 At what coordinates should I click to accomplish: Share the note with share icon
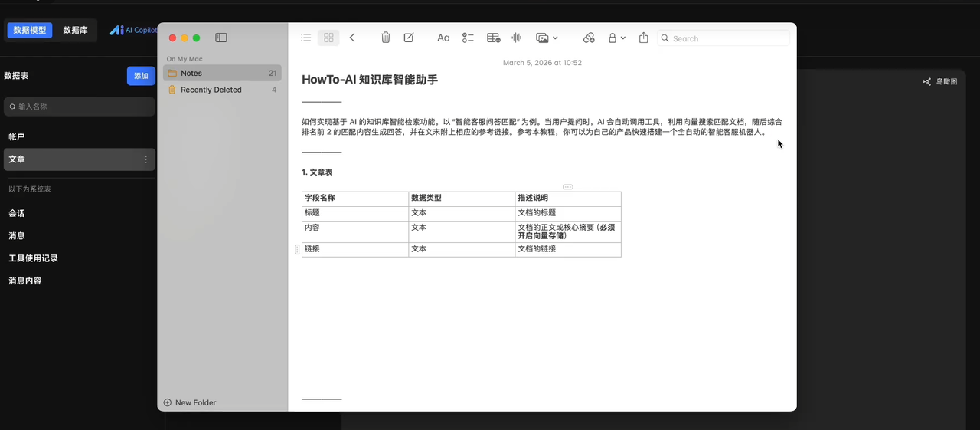click(x=644, y=38)
